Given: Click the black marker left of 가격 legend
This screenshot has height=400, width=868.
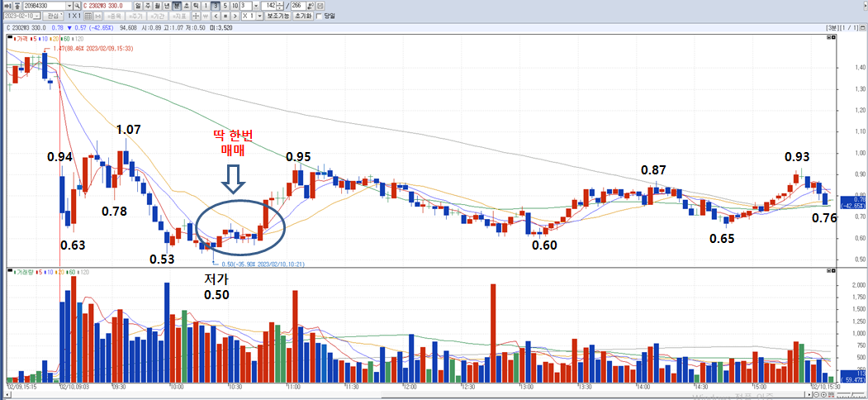Looking at the screenshot, I should pos(11,38).
